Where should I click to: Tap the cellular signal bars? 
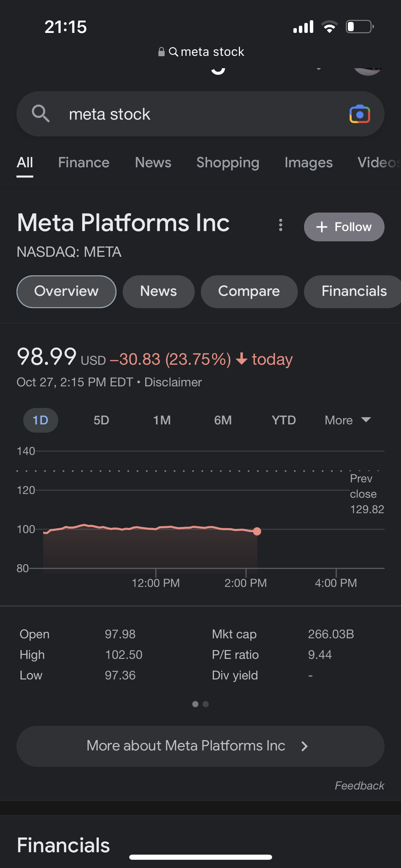click(x=303, y=27)
